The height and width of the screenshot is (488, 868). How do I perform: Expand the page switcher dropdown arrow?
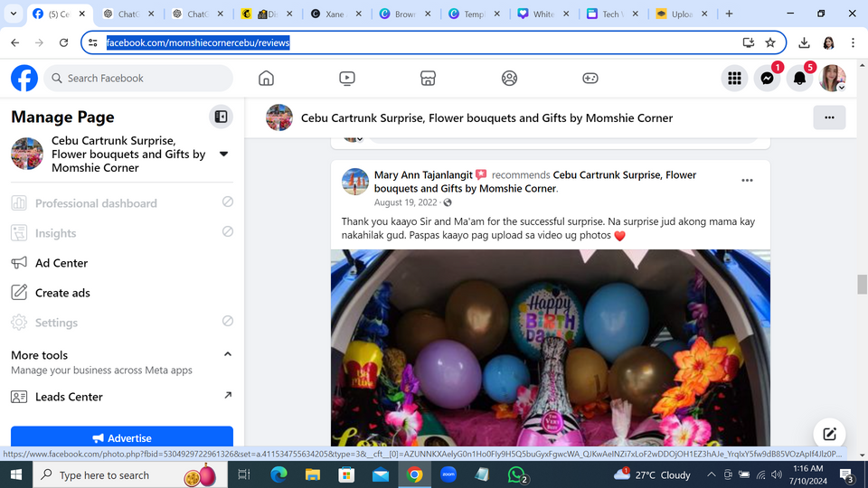[x=224, y=154]
